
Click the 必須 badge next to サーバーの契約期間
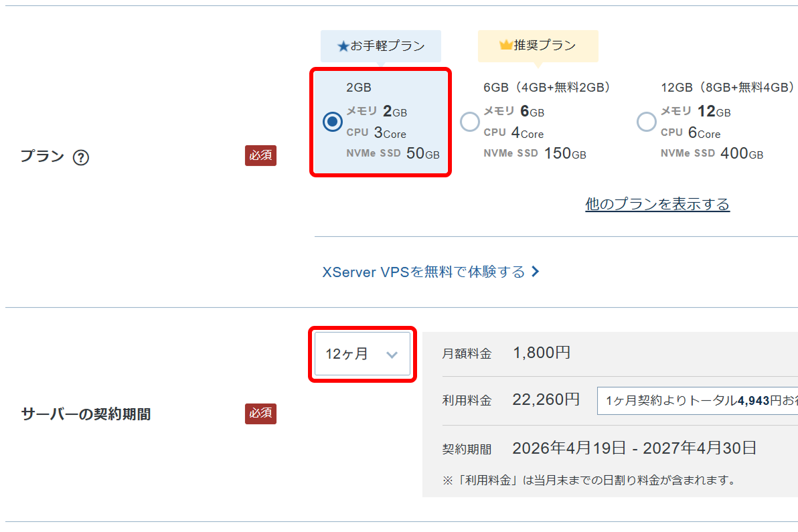(x=260, y=414)
